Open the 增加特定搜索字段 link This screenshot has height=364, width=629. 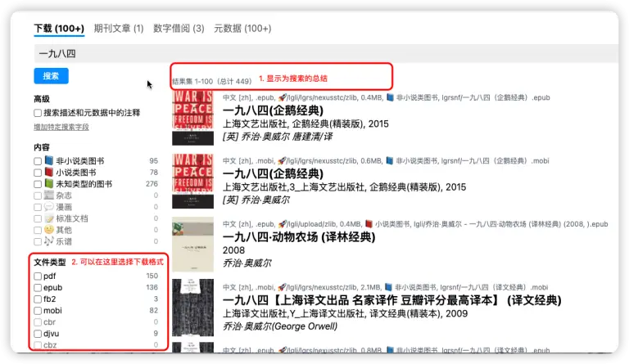click(61, 127)
